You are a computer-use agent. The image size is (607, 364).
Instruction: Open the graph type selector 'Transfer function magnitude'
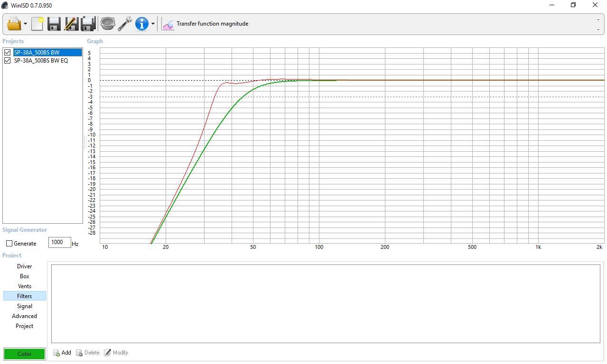[x=212, y=24]
